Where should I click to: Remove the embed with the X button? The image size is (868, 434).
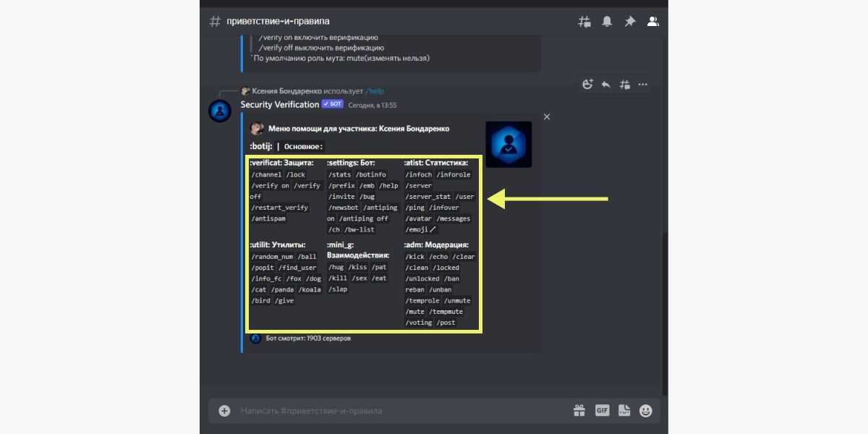click(x=547, y=116)
